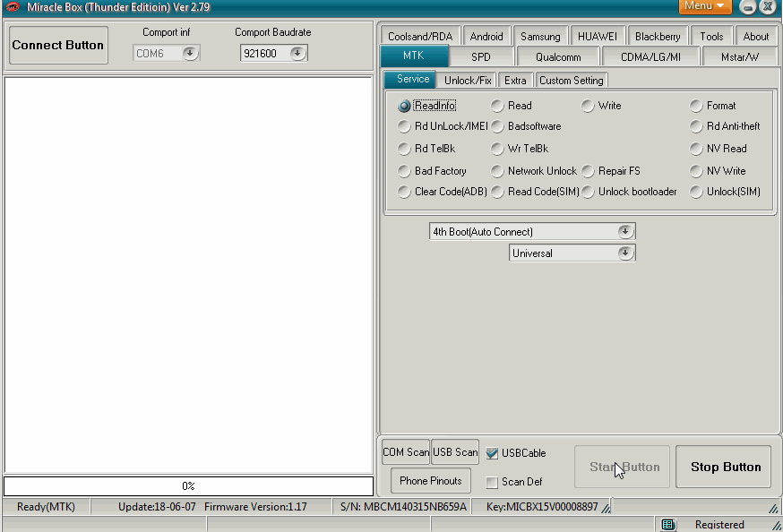Select the Read radio option
783x532 pixels.
[x=497, y=106]
